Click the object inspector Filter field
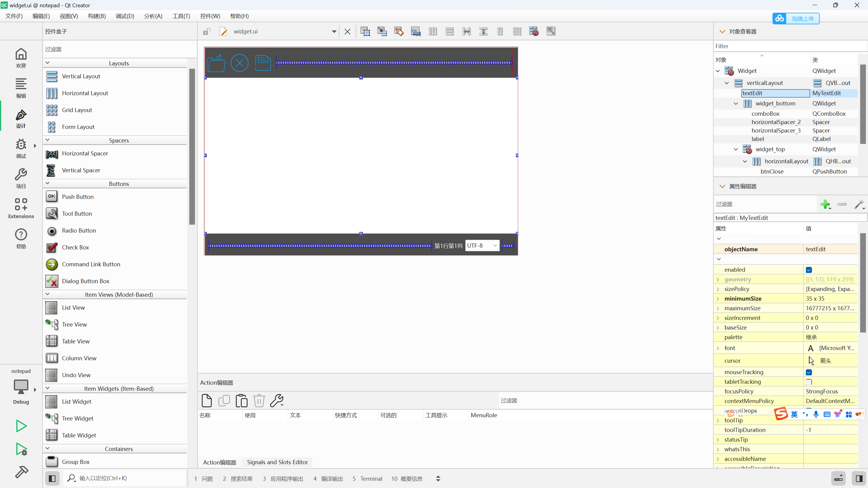The width and height of the screenshot is (868, 488). (788, 46)
